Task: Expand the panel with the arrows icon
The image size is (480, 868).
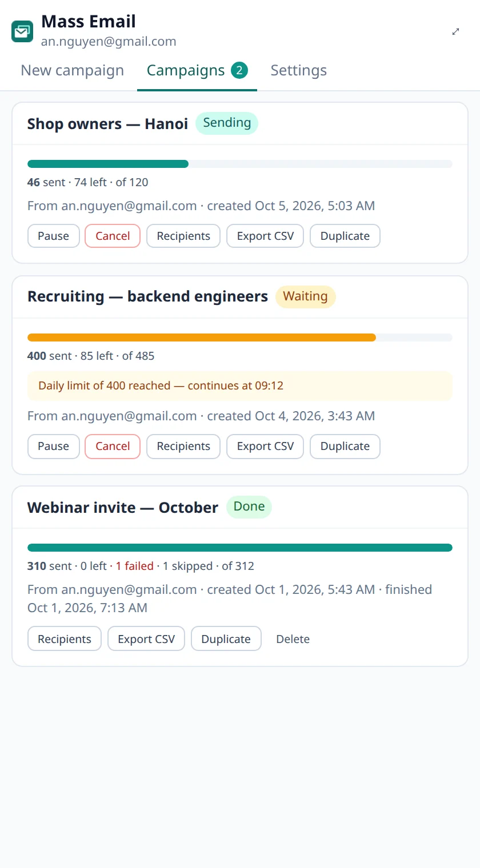Action: (x=456, y=31)
